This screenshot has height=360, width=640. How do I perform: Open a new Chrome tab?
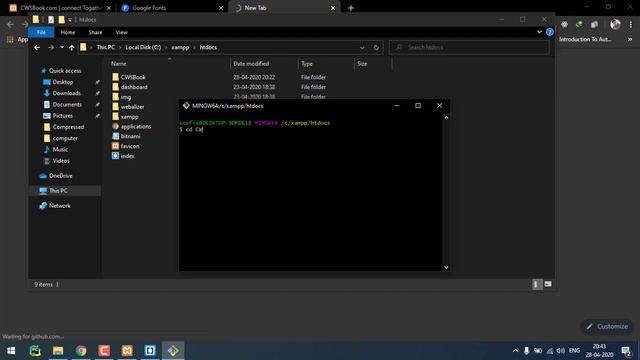[x=351, y=8]
